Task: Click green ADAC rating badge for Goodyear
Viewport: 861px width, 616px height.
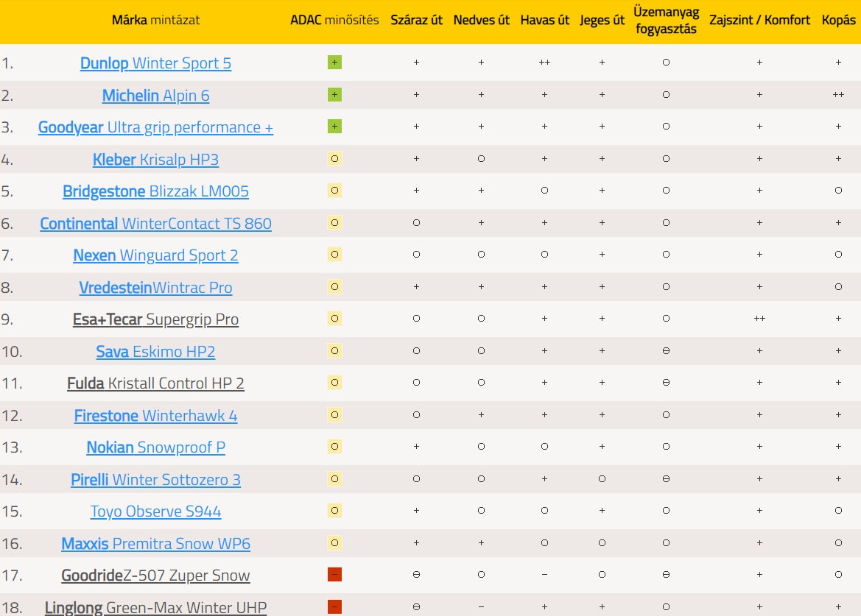Action: click(x=334, y=127)
